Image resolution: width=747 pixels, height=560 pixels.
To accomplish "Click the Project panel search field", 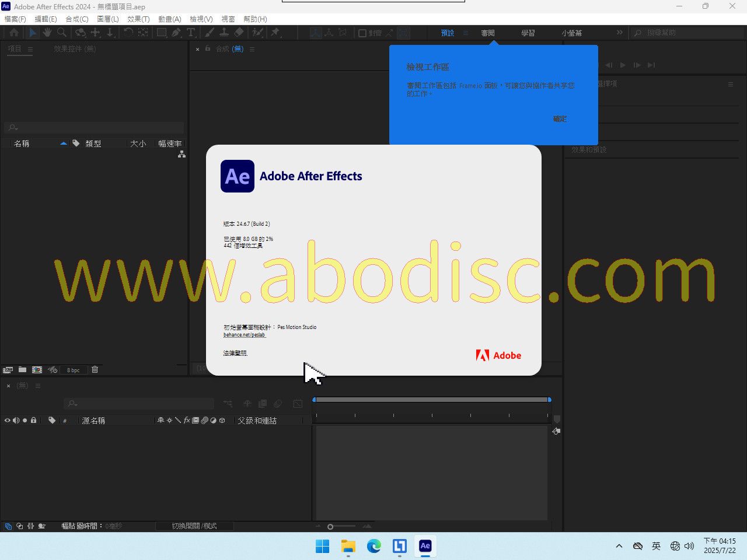I will click(x=94, y=128).
